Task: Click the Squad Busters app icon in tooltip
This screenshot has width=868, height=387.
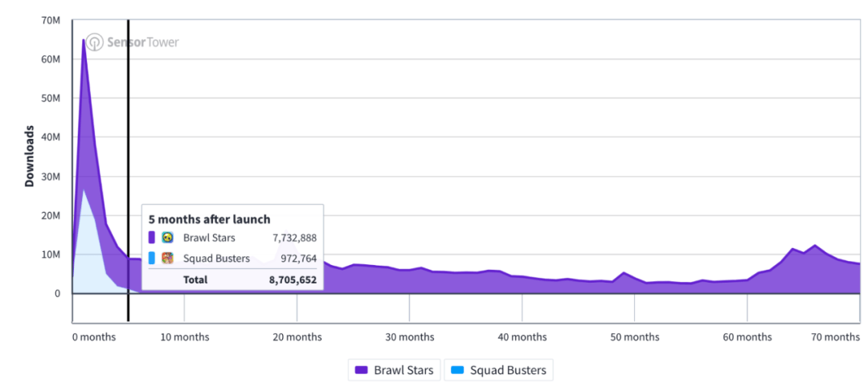Action: (168, 259)
